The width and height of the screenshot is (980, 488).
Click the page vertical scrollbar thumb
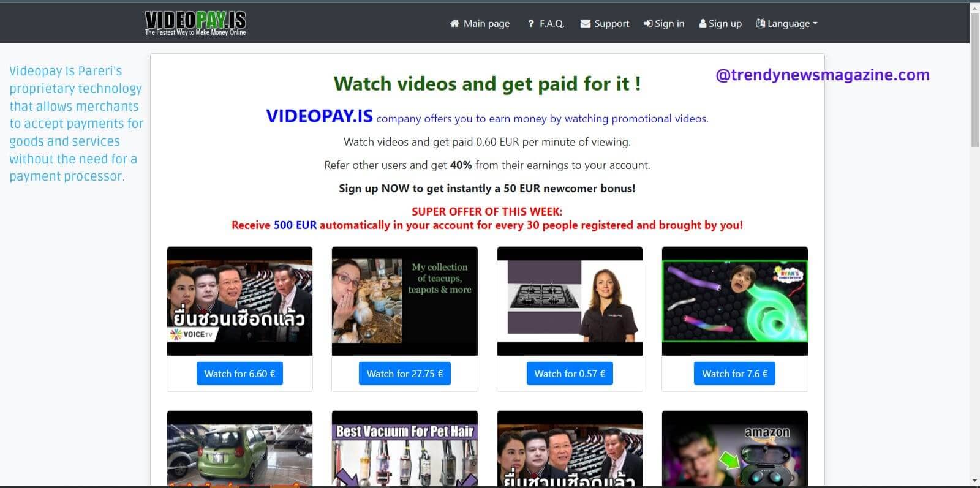click(974, 80)
